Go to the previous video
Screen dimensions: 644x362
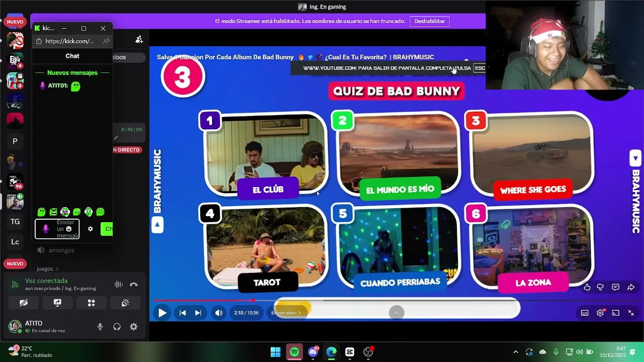coord(183,313)
